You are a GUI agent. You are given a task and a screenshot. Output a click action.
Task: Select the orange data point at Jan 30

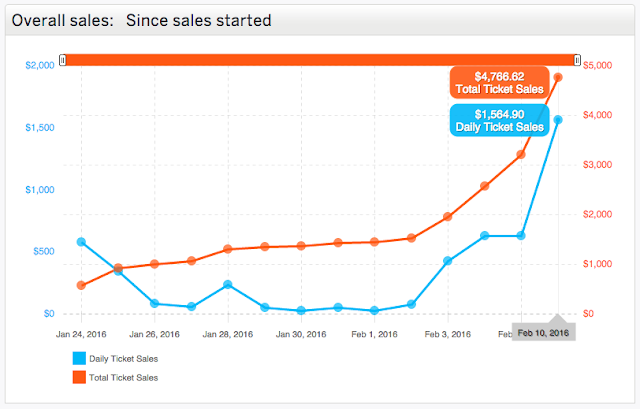[x=301, y=245]
